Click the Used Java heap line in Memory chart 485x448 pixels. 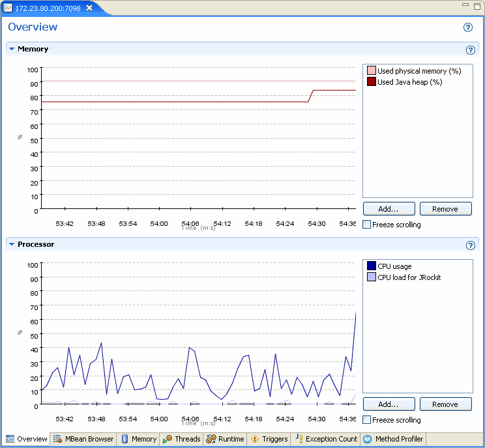tap(175, 102)
